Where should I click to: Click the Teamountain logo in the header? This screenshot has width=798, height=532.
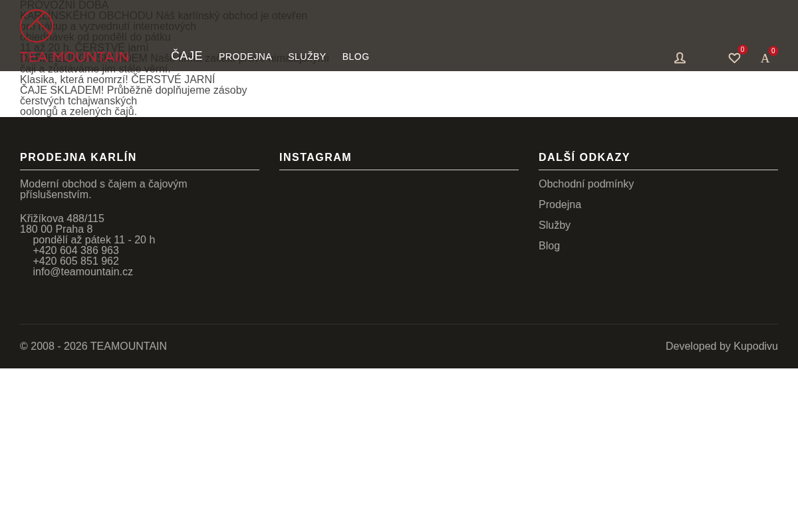click(74, 36)
